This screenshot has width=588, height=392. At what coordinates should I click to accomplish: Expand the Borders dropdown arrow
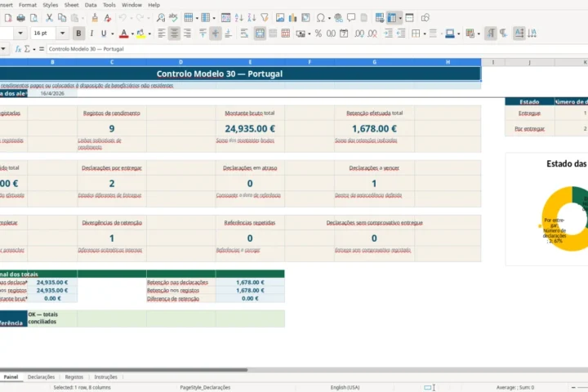(425, 33)
